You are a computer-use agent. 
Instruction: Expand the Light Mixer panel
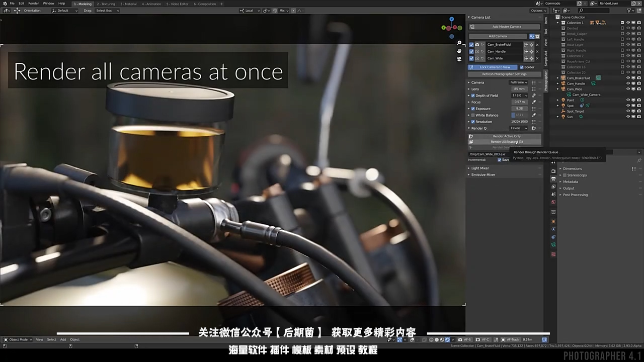[480, 168]
